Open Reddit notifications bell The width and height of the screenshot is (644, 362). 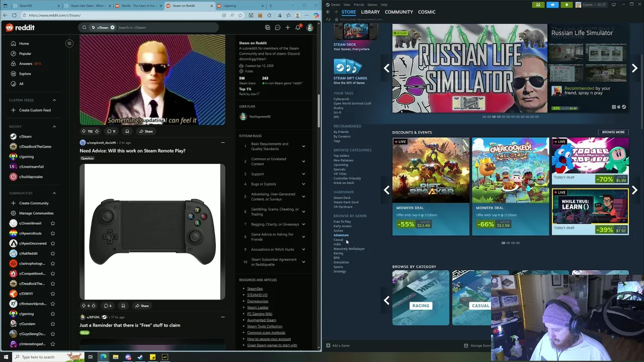coord(298,28)
